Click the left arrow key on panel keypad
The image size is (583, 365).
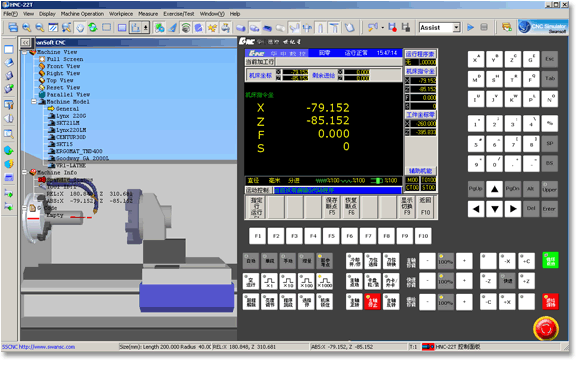(476, 209)
